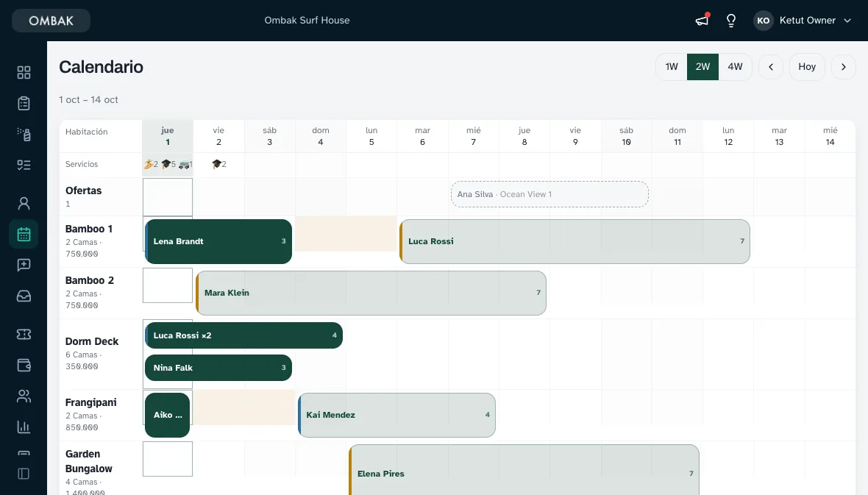The width and height of the screenshot is (868, 495).
Task: Open Luca Rossi booking in Bamboo 1
Action: 574,241
